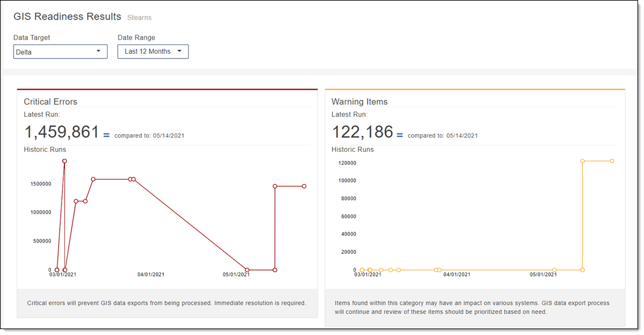Screen dimensions: 644x335
Task: Click the Critical Errors description about immediate resolution
Action: 167,303
